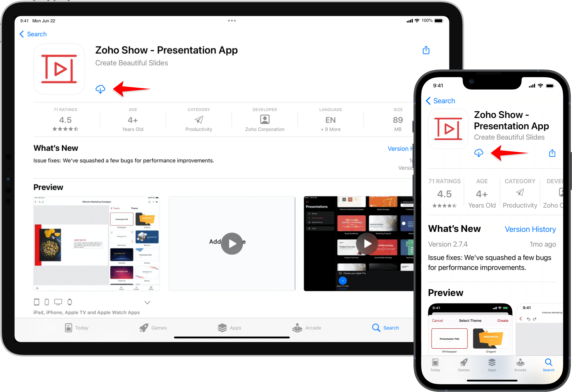The height and width of the screenshot is (392, 572).
Task: Tap the share icon on iPad
Action: pyautogui.click(x=426, y=50)
